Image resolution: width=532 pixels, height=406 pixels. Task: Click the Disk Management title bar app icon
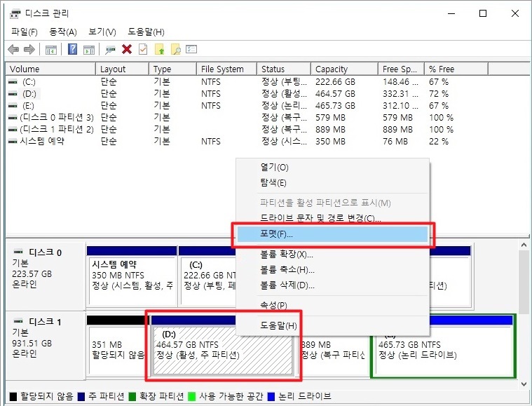[x=15, y=14]
